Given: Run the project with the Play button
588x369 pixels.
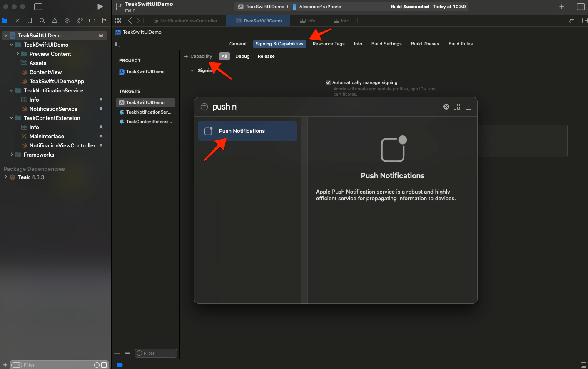Looking at the screenshot, I should pos(100,7).
